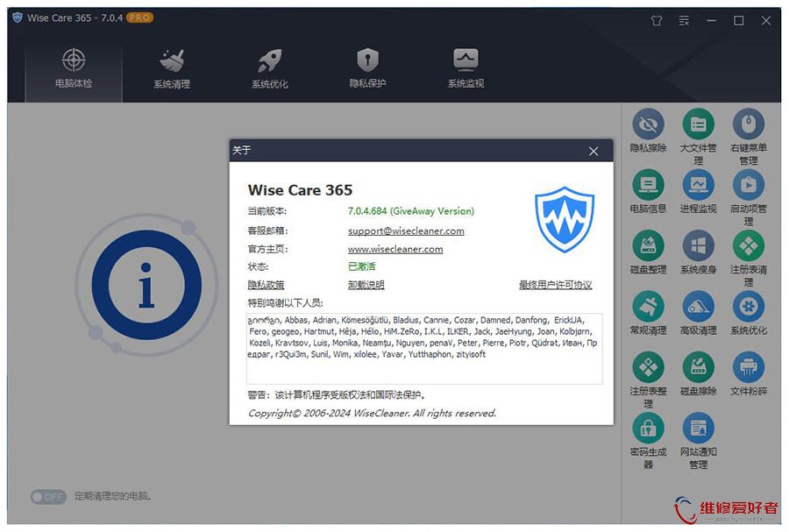
Task: Click the 官方主页 label
Action: [267, 249]
